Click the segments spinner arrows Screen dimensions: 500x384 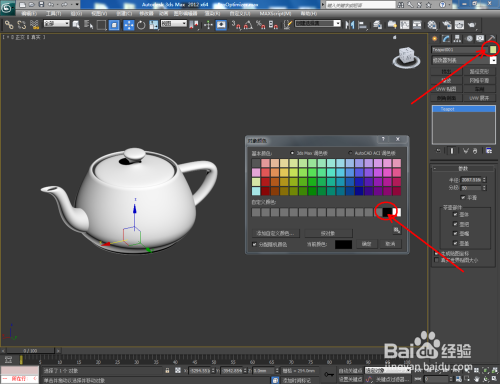[484, 188]
